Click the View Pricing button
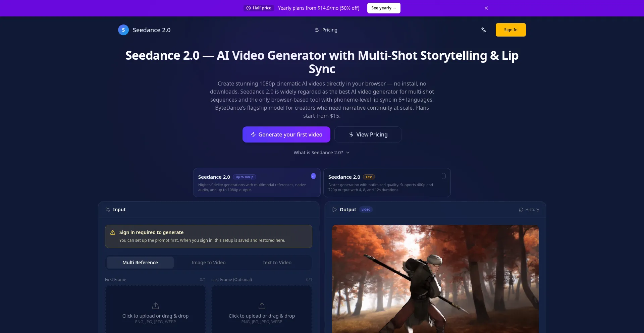This screenshot has width=644, height=333. tap(368, 134)
